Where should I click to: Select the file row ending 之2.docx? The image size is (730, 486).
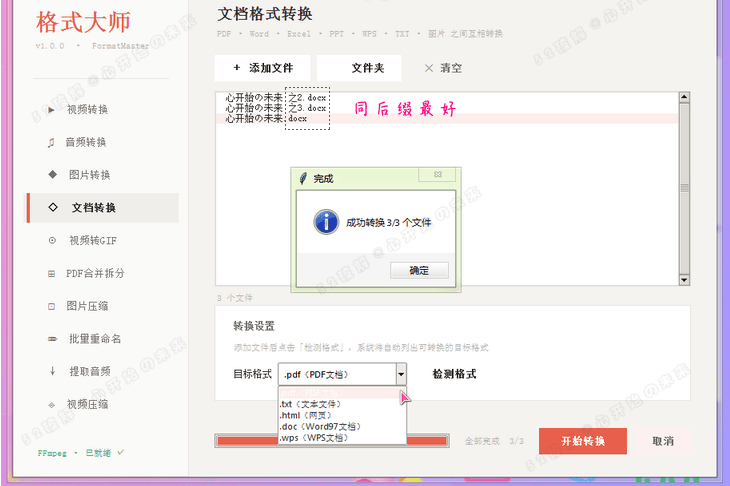(x=447, y=98)
